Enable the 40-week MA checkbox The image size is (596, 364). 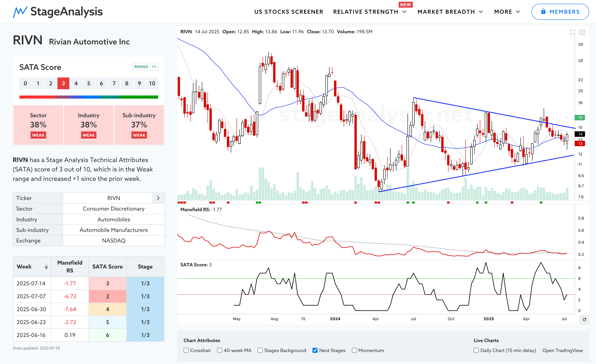point(219,350)
